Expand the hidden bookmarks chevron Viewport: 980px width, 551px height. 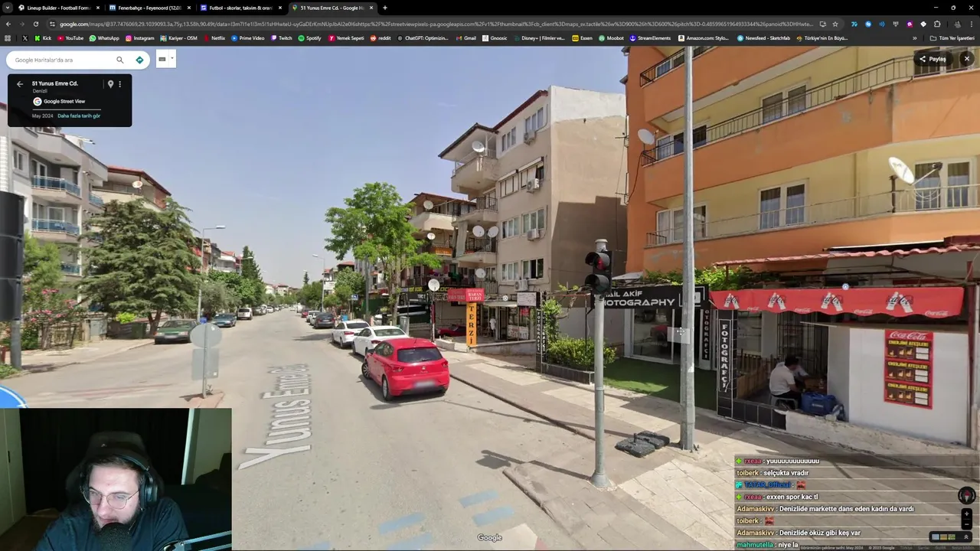tap(914, 37)
